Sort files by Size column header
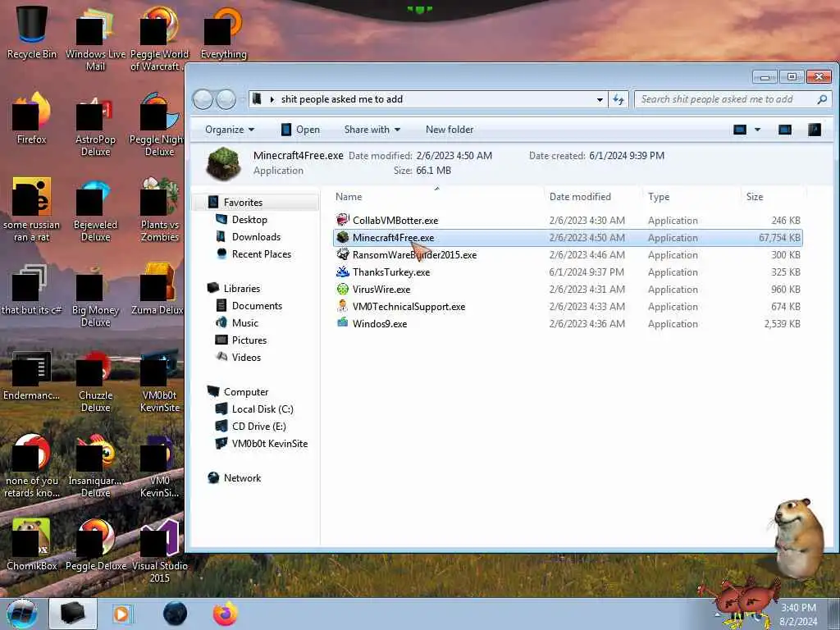The width and height of the screenshot is (840, 630). click(773, 197)
